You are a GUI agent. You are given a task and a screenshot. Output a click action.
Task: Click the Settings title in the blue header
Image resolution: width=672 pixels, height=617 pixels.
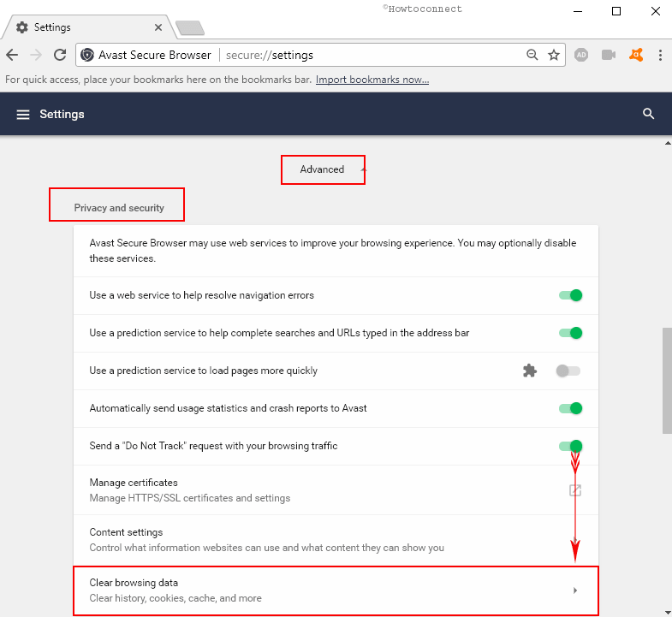tap(62, 115)
